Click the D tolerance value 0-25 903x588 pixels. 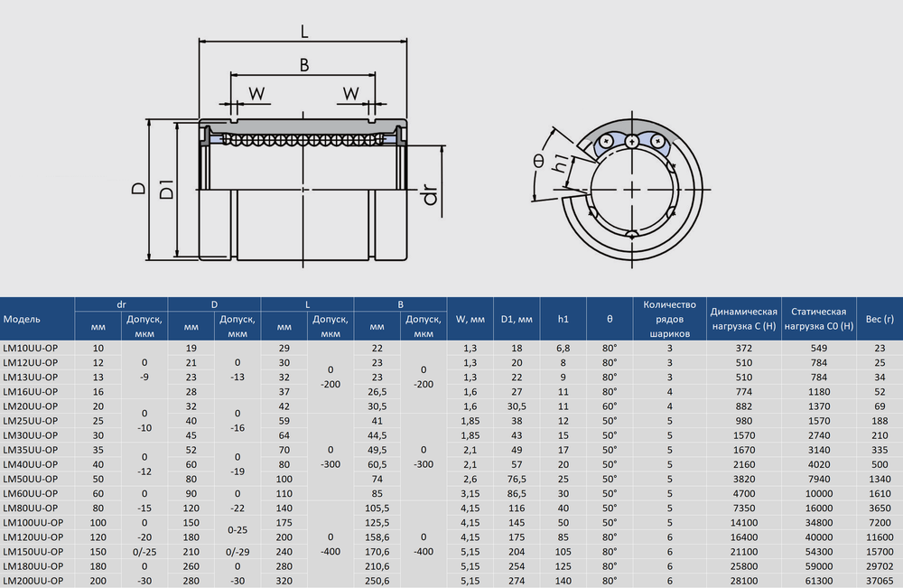click(237, 530)
